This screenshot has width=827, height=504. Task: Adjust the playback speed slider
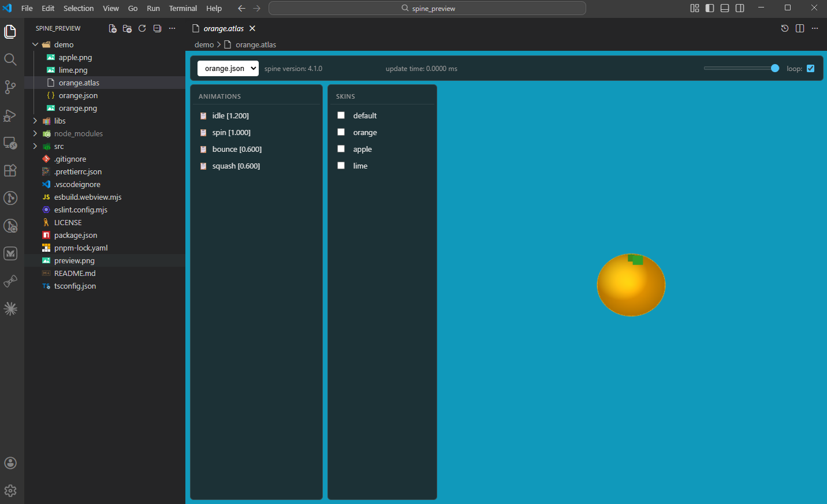[742, 68]
